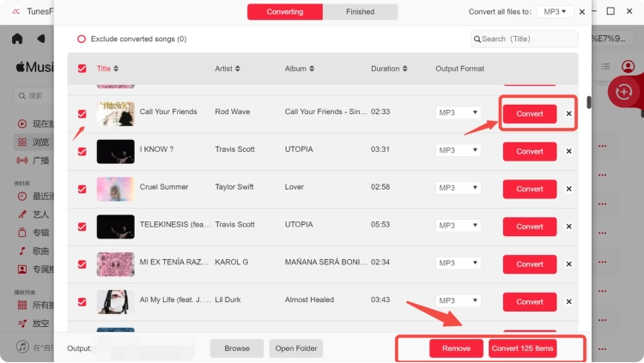The image size is (644, 363).
Task: Click the TunesFun app logo in title bar
Action: point(16,11)
